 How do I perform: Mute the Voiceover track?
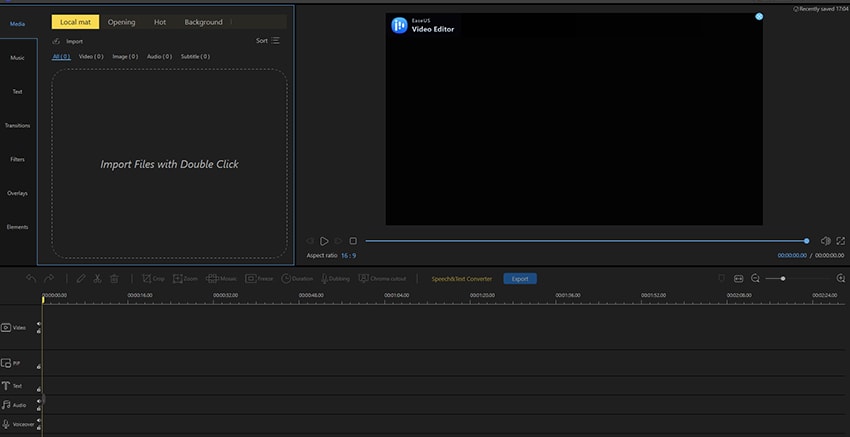point(39,421)
